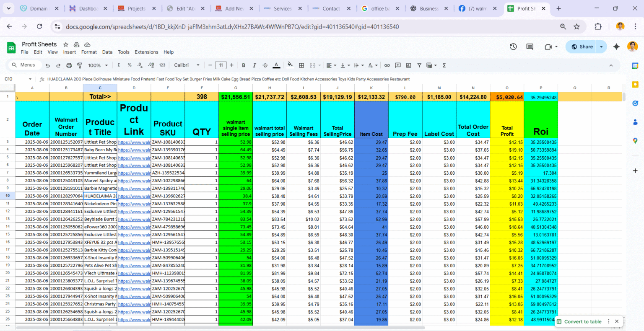Click the Share button
644x331 pixels.
pos(582,47)
